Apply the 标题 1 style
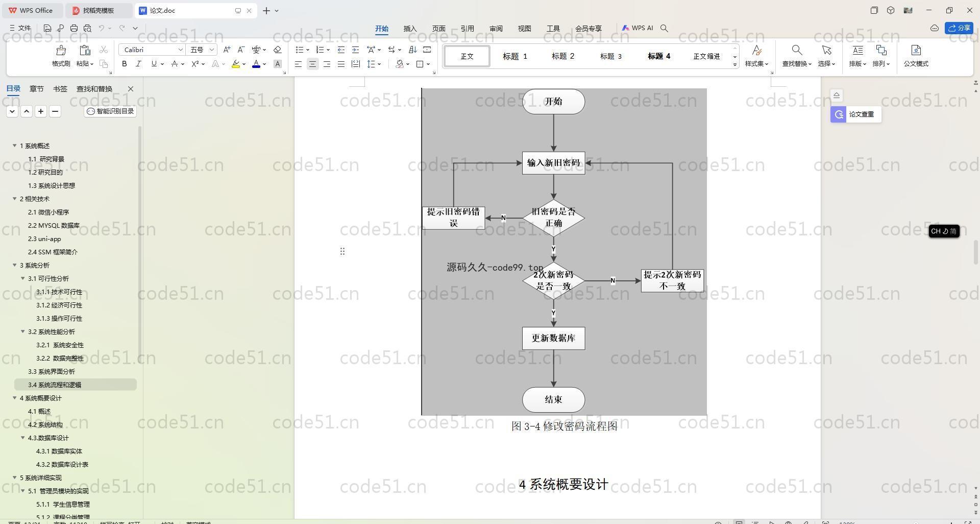980x524 pixels. [515, 56]
